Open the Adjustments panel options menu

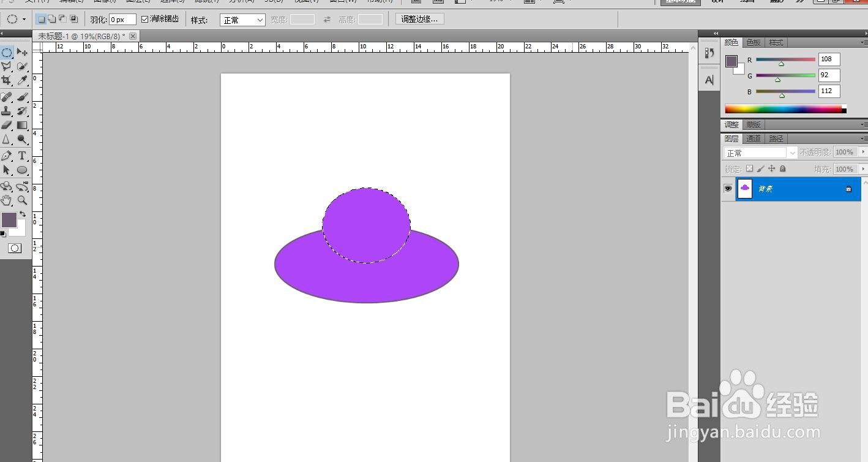[x=864, y=124]
